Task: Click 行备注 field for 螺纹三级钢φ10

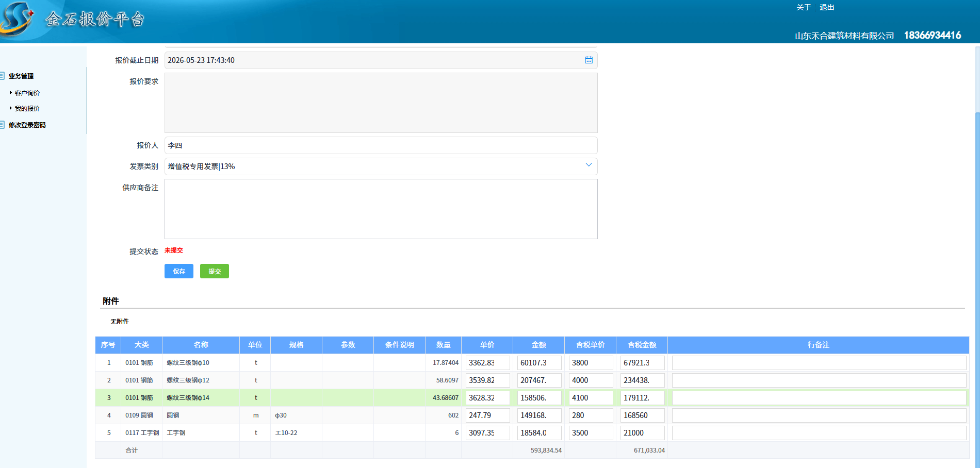Action: [819, 363]
